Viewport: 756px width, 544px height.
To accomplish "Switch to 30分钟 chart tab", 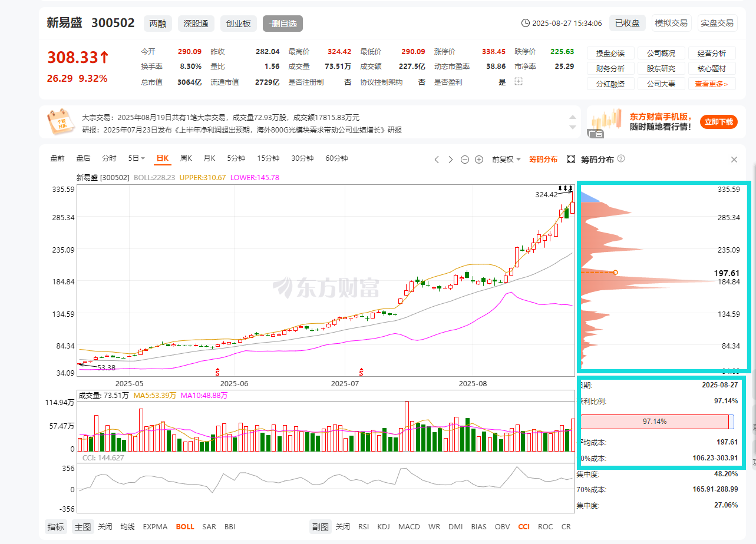I will (302, 158).
